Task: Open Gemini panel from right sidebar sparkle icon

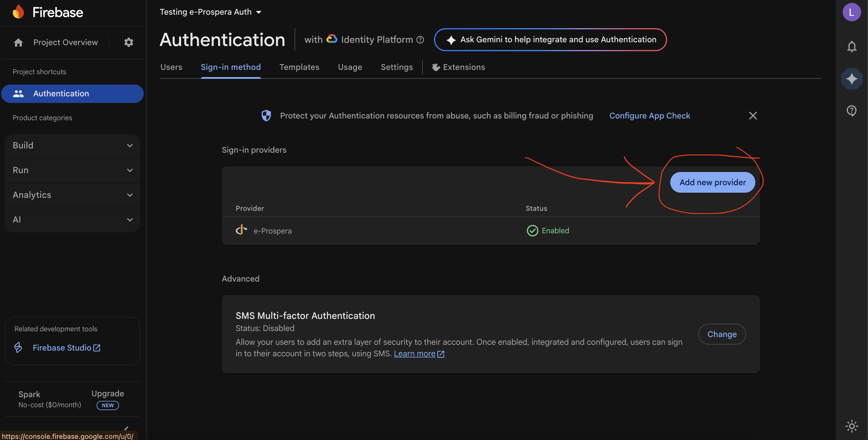Action: 852,79
